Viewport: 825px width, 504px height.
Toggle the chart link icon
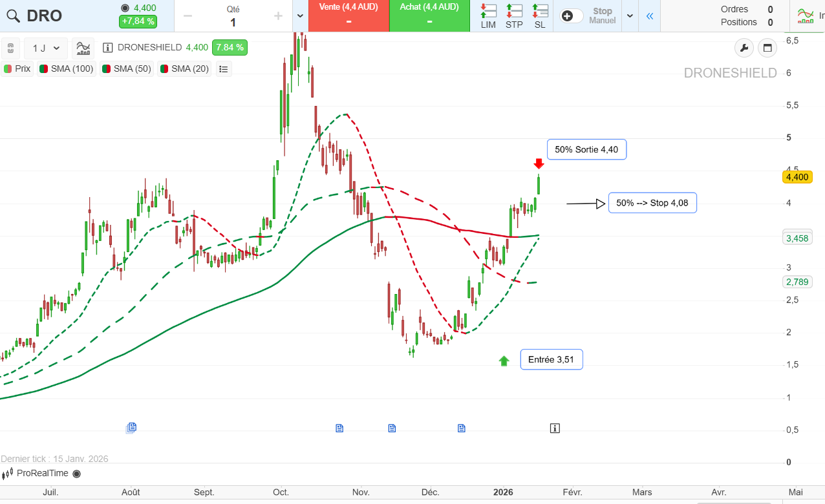[x=10, y=48]
